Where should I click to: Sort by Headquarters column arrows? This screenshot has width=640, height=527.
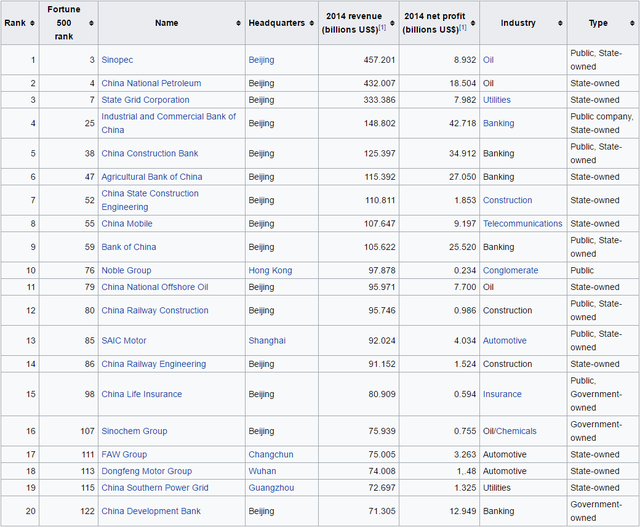(311, 23)
